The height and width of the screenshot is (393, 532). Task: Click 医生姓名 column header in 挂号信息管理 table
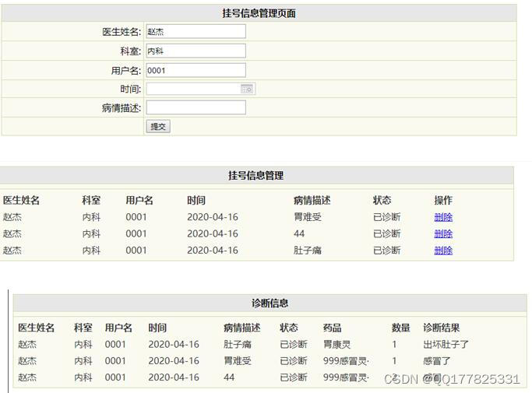(21, 200)
